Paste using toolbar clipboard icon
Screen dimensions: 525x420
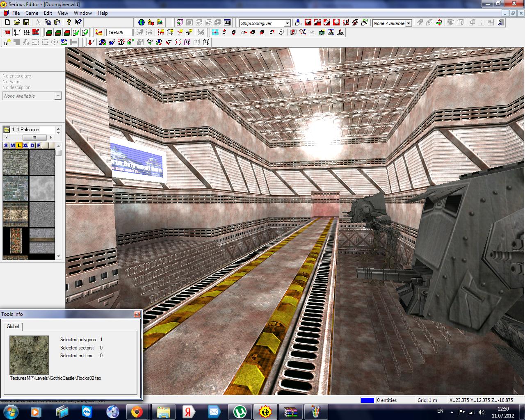(57, 22)
